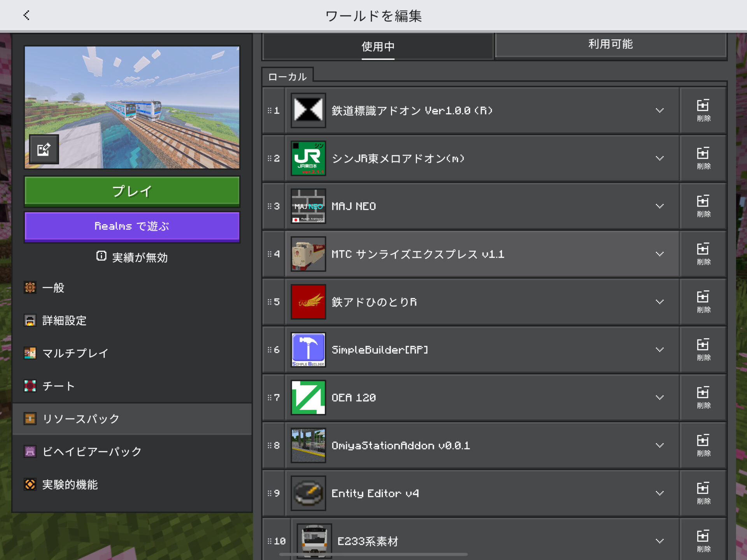Remove the 鉄道標識アドオン pack with 削除 icon
Viewport: 747px width, 560px height.
click(x=703, y=111)
